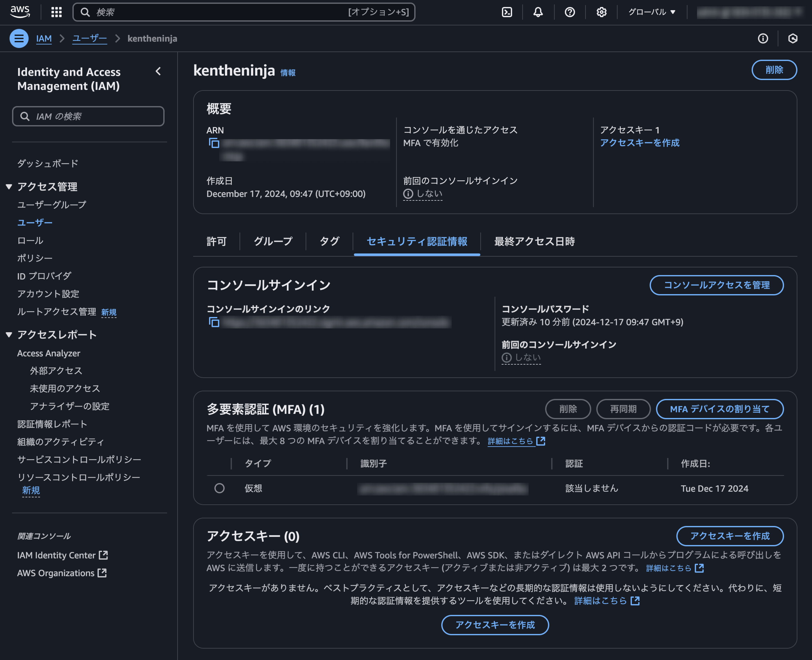Open ダッシュボード in the sidebar
Image resolution: width=812 pixels, height=660 pixels.
47,163
